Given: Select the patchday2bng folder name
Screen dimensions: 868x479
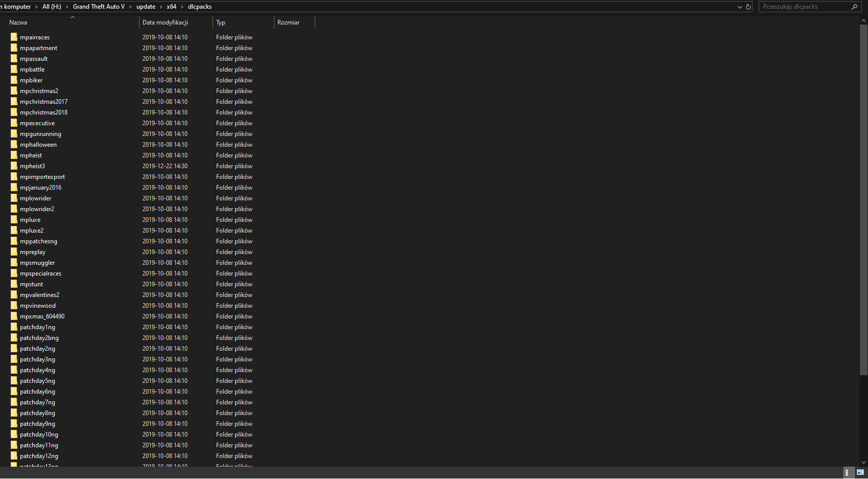Looking at the screenshot, I should [39, 338].
